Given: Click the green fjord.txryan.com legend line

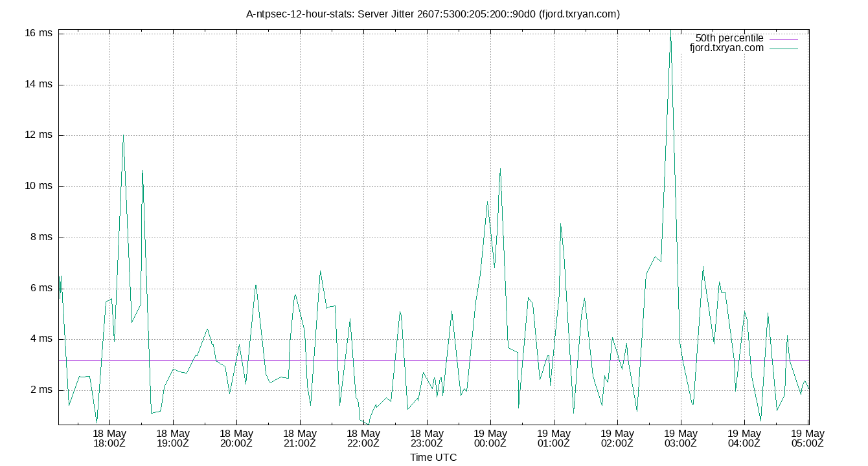Looking at the screenshot, I should (784, 49).
